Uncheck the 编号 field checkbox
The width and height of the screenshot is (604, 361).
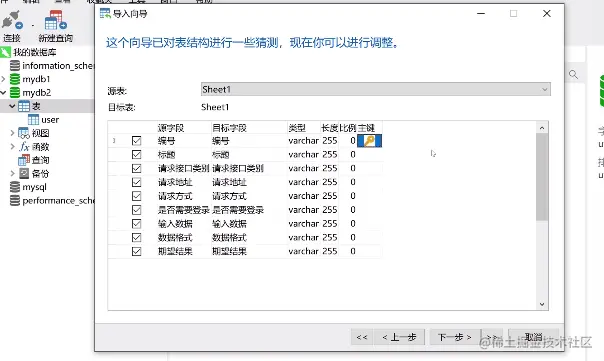tap(136, 141)
